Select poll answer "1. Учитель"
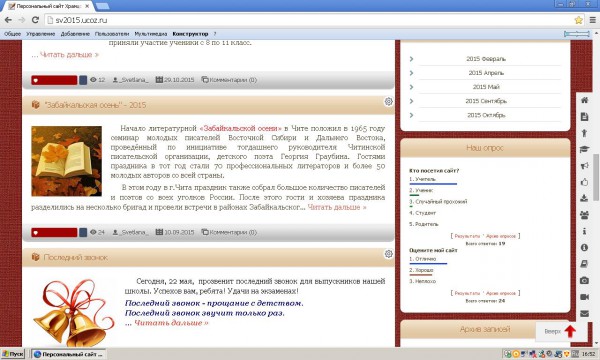Screen dimensions: 600x360 422,179
